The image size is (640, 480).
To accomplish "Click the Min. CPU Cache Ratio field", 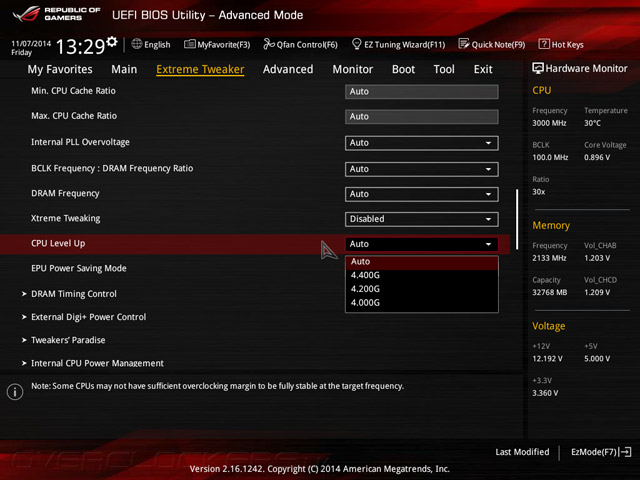I will [x=422, y=91].
